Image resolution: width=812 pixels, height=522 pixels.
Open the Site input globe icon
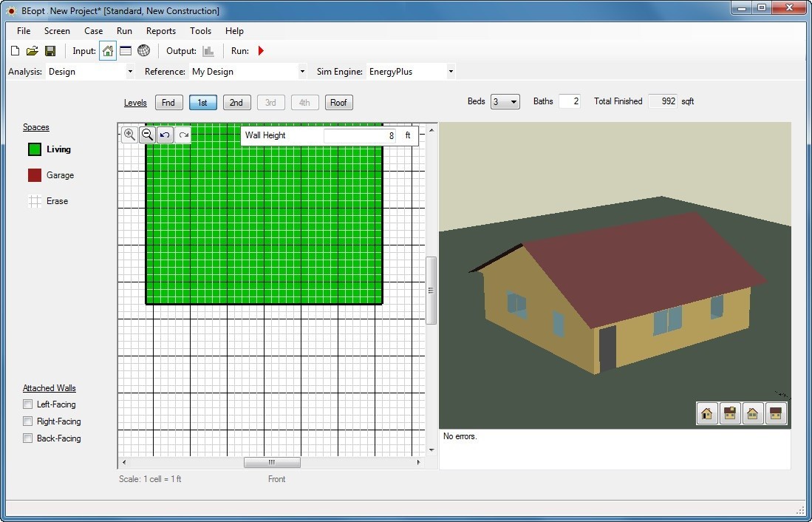143,51
